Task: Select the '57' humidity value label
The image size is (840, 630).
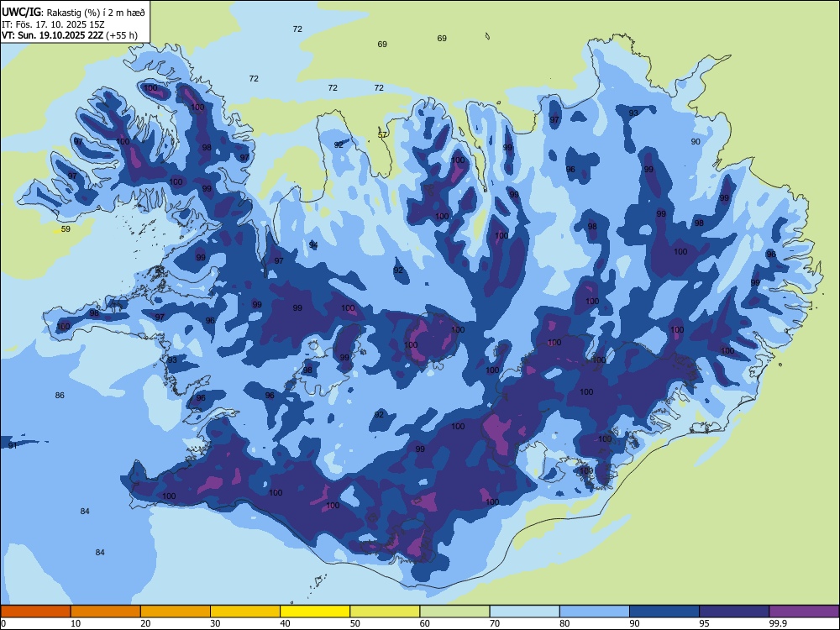Action: point(382,135)
